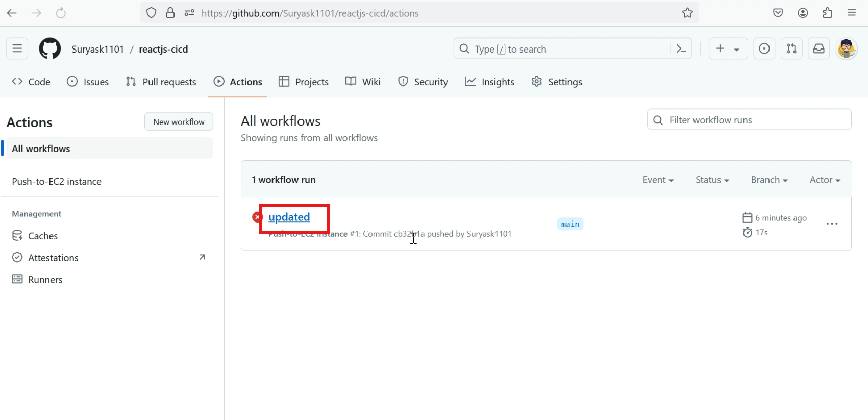Screen dimensions: 868x420
Task: Open the GitHub homepage logo
Action: pyautogui.click(x=50, y=49)
